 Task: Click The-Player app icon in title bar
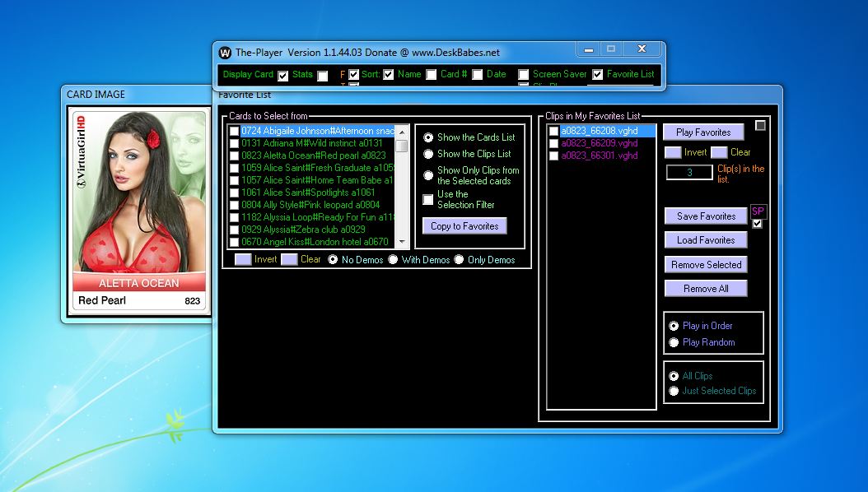pos(225,53)
